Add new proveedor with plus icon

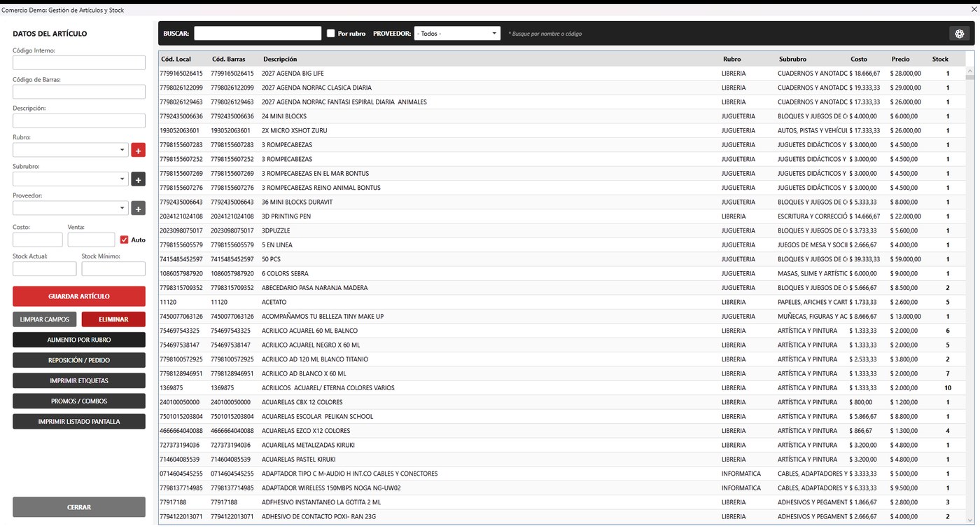(x=138, y=209)
